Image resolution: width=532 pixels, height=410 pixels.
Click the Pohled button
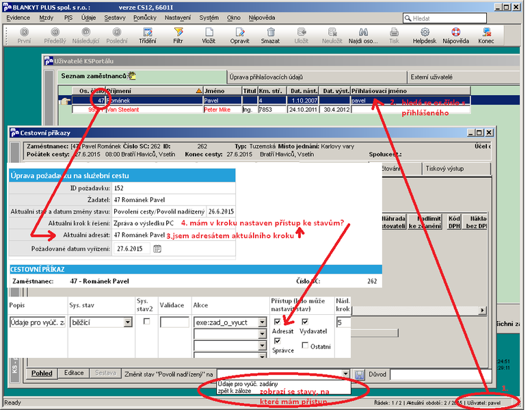[42, 373]
